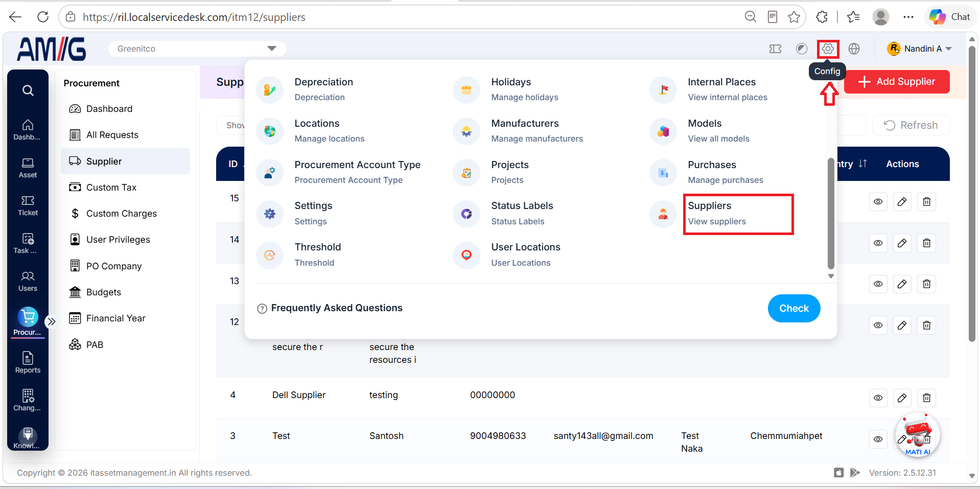Open the language globe icon
Viewport: 980px width, 489px height.
click(854, 49)
